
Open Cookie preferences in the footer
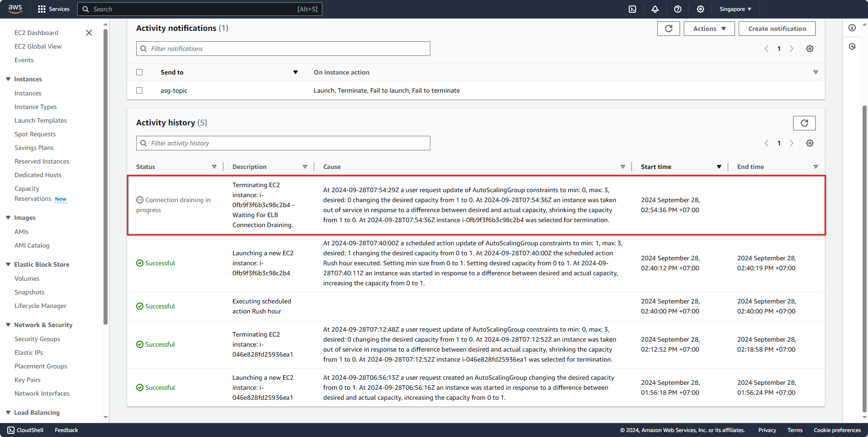point(837,430)
